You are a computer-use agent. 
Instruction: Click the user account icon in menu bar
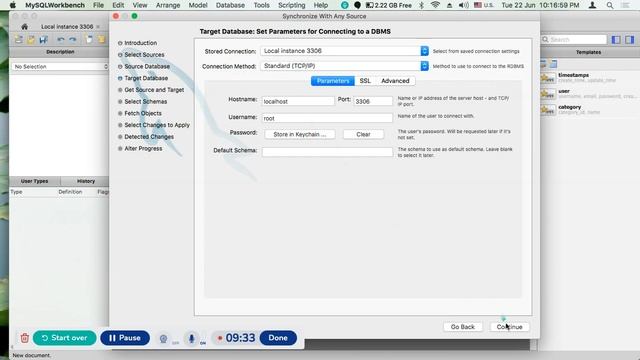point(592,5)
